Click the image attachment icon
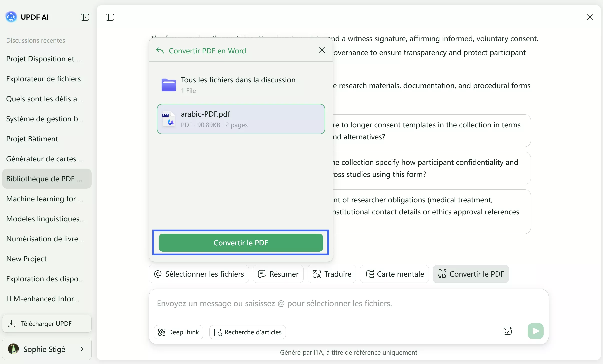This screenshot has width=603, height=364. tap(507, 331)
